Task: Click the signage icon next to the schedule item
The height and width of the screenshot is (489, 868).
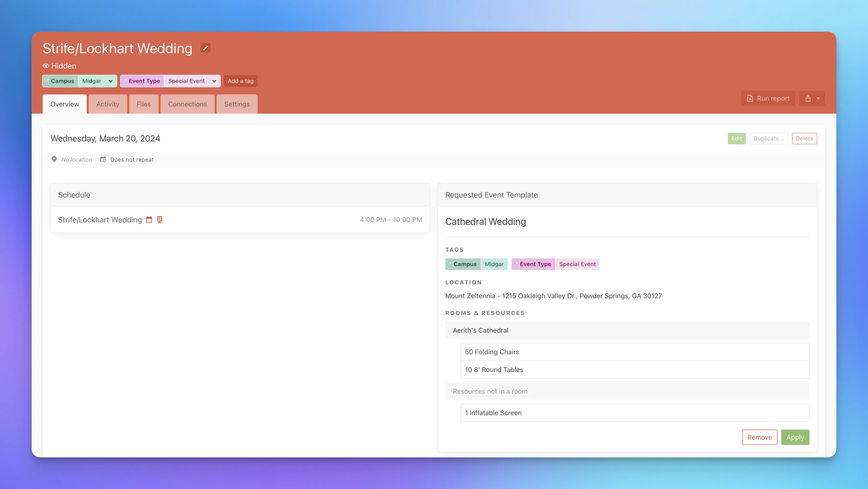Action: (159, 219)
